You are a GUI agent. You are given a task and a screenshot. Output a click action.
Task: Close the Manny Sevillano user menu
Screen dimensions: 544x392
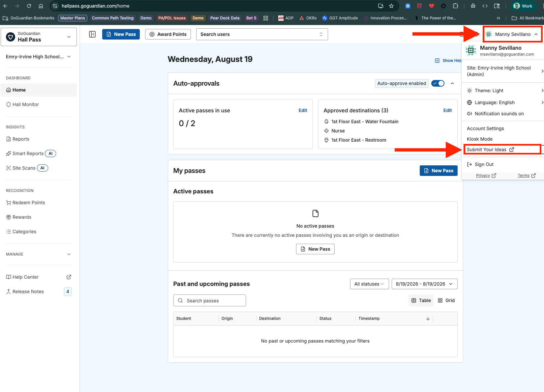pyautogui.click(x=513, y=34)
